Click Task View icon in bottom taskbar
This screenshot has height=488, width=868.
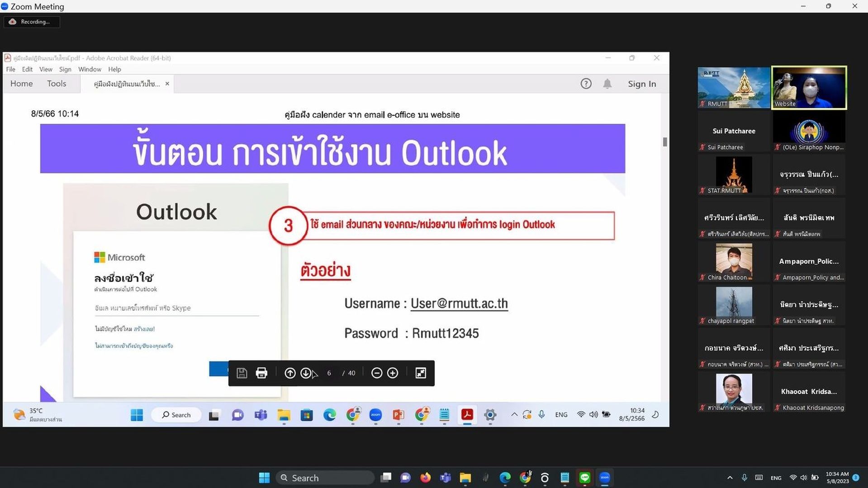point(386,478)
